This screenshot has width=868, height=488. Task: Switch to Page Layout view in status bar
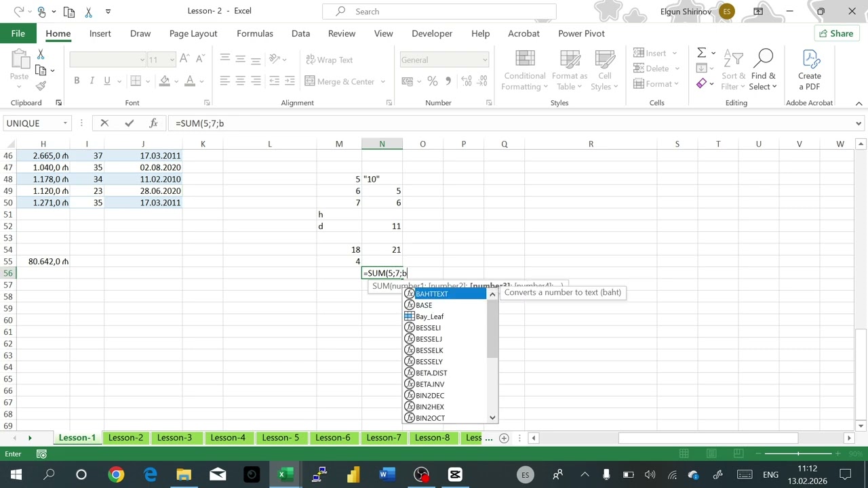pyautogui.click(x=712, y=454)
